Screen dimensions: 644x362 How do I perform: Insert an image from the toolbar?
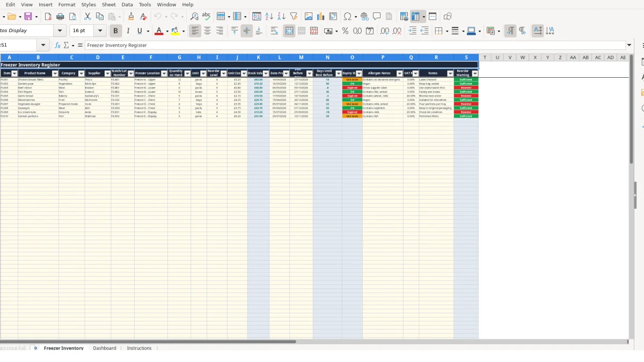click(309, 17)
